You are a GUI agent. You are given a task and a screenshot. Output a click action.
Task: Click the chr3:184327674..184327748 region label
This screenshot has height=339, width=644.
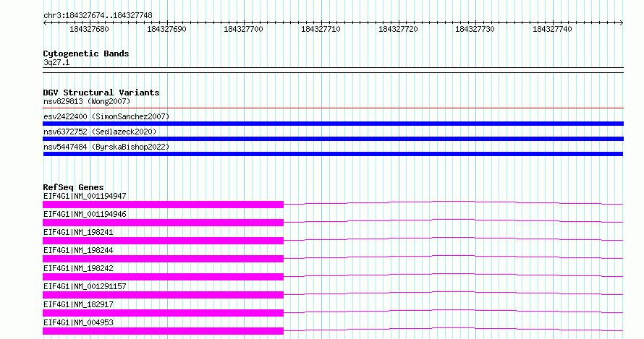pyautogui.click(x=98, y=16)
